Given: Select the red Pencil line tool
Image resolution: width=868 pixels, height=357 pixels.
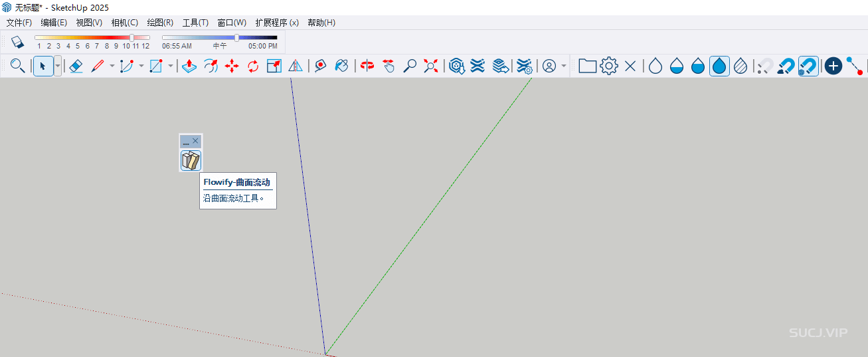Looking at the screenshot, I should [98, 66].
